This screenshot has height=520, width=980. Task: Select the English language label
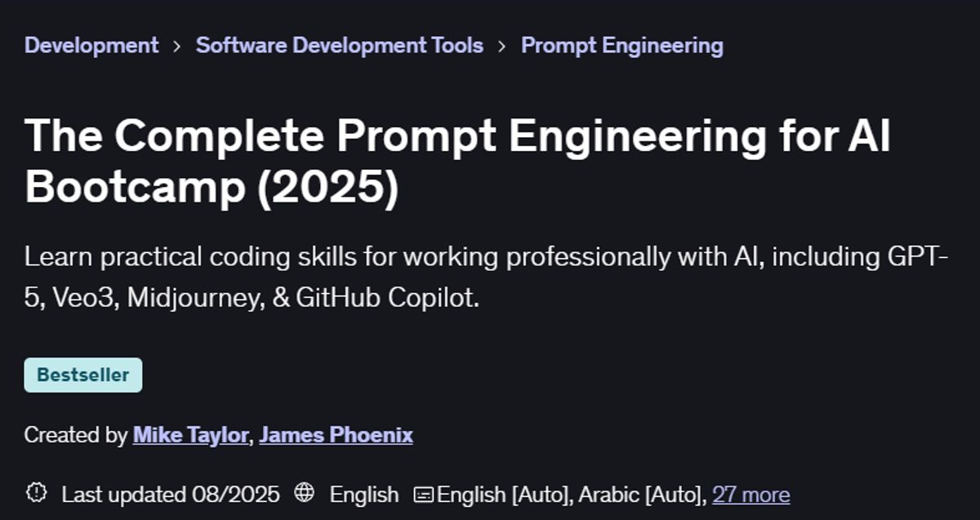pos(363,494)
